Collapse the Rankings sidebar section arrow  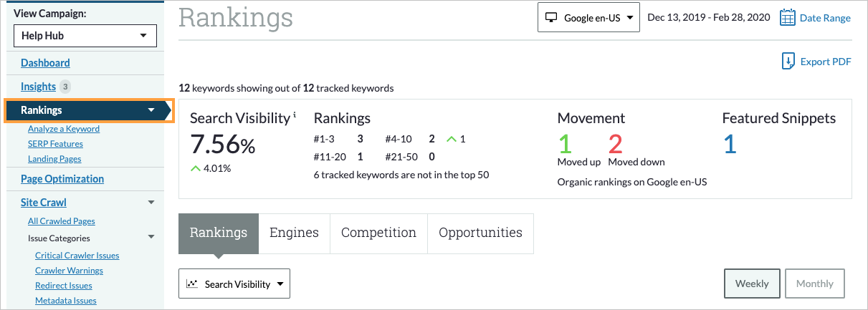pyautogui.click(x=151, y=110)
